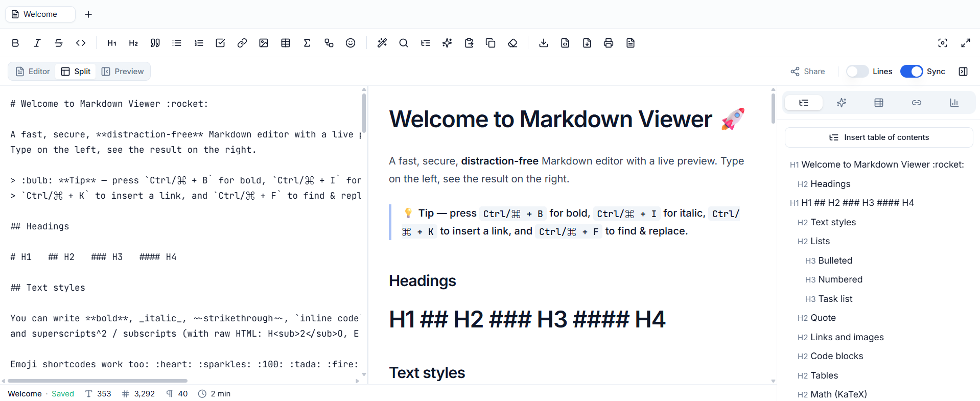Click the Share button

tap(808, 72)
